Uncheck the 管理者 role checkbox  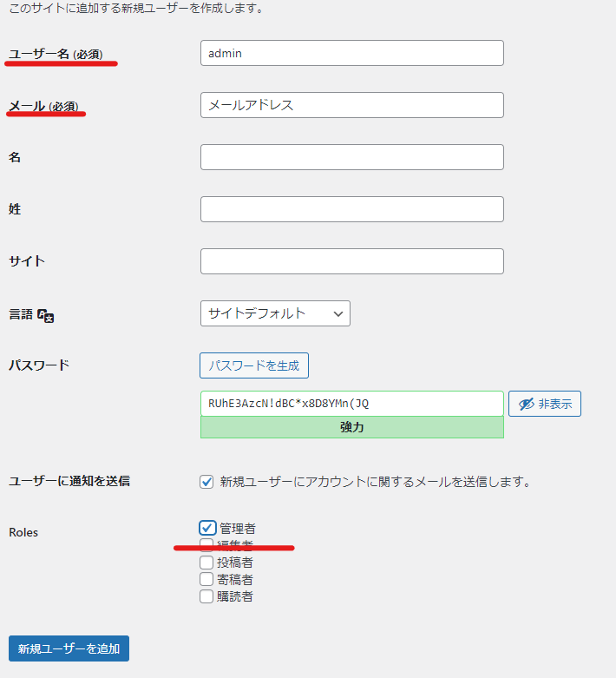[207, 528]
